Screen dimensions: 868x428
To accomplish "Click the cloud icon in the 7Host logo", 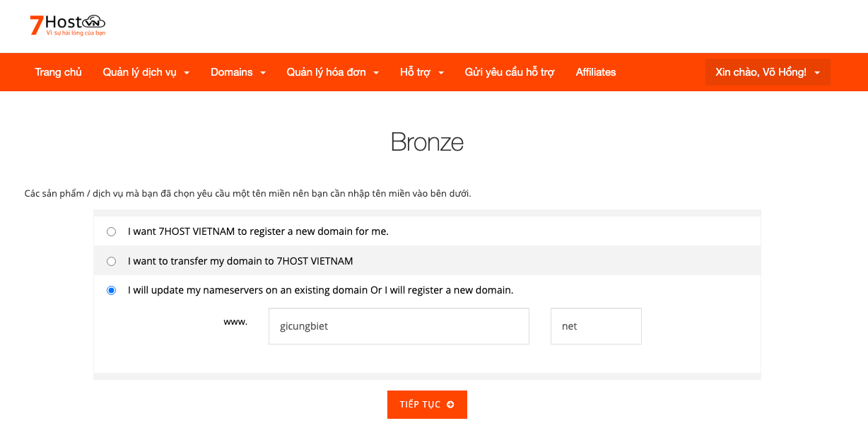I will 94,22.
